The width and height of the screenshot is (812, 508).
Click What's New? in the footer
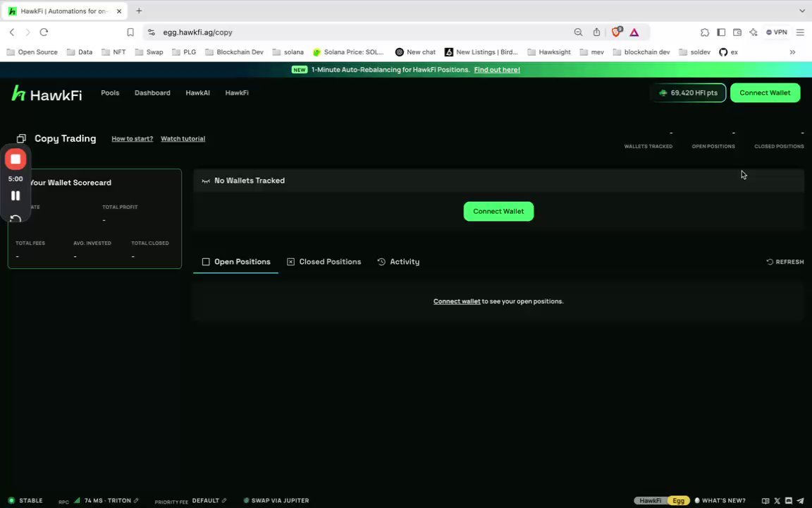tap(720, 501)
